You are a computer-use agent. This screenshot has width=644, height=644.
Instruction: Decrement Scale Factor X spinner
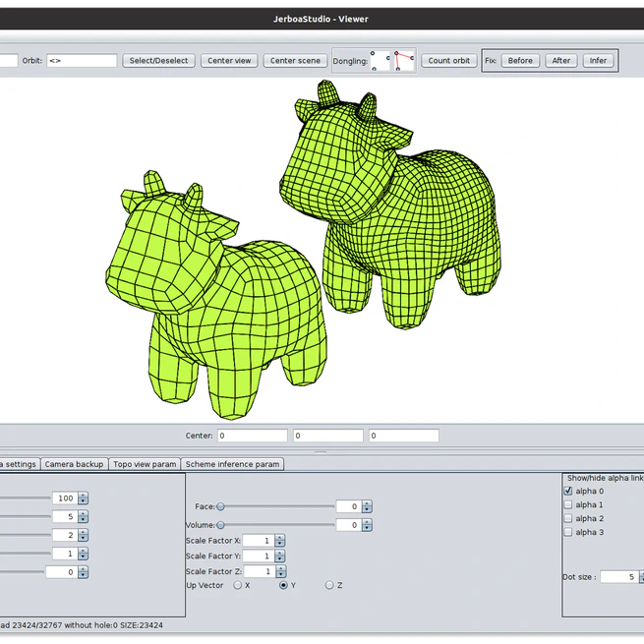[x=279, y=544]
